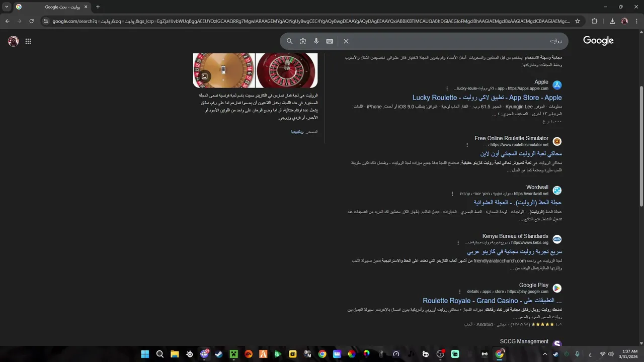
Task: Open Wordwall wheel of fortune result link
Action: [x=518, y=202]
